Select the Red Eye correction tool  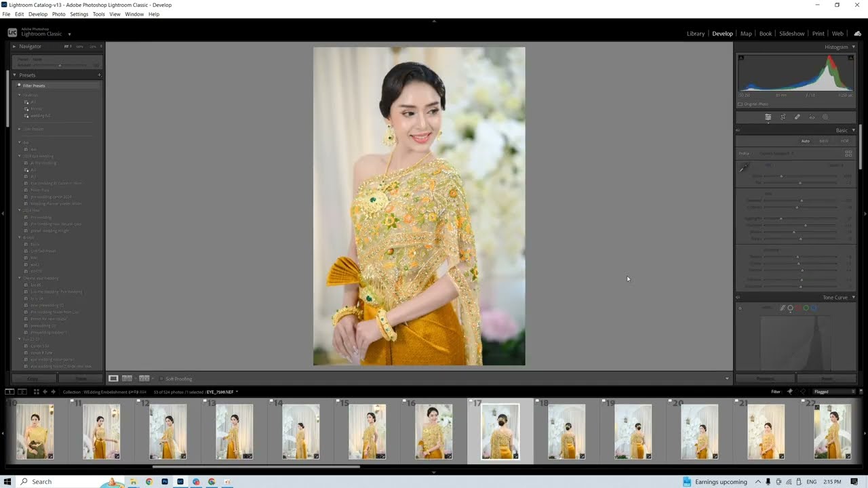point(812,117)
